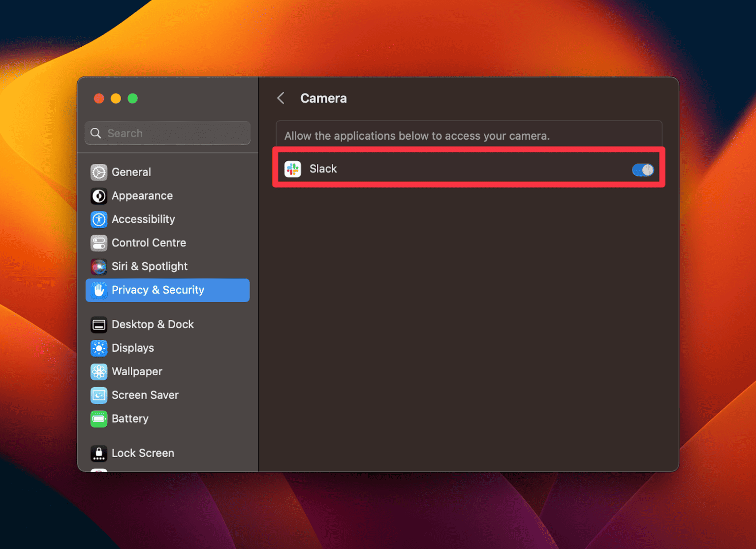Open Siri & Spotlight settings icon
Screen dimensions: 756x549
click(x=99, y=266)
